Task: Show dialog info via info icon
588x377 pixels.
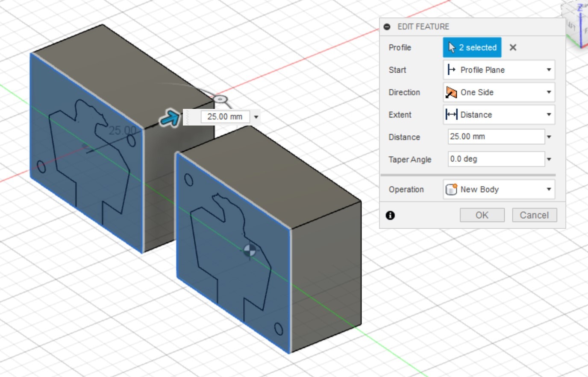Action: [x=390, y=215]
